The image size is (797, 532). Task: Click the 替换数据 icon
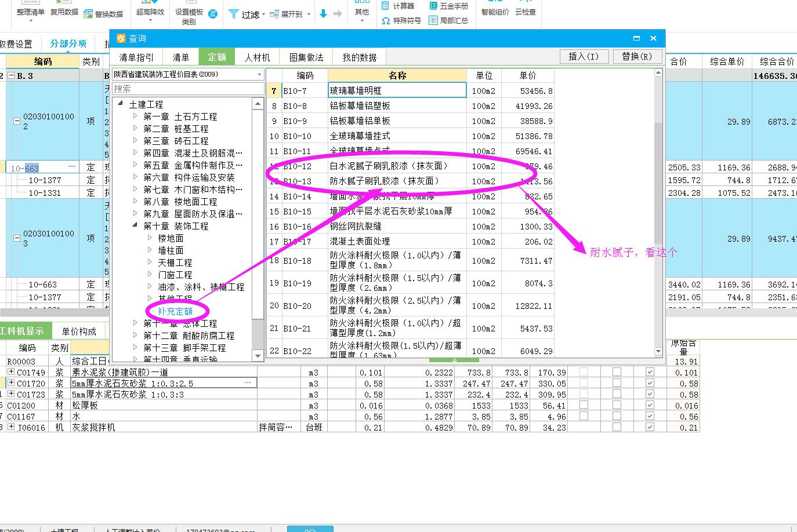(88, 14)
